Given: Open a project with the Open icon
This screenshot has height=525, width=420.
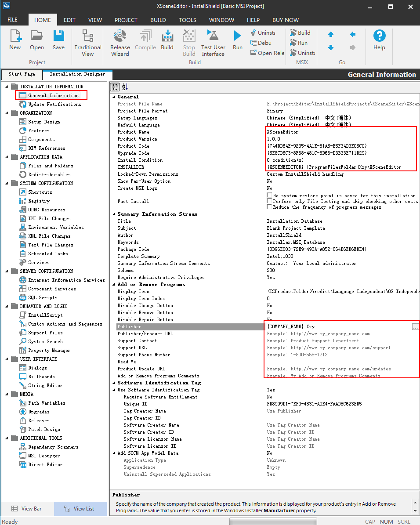Looking at the screenshot, I should click(37, 40).
